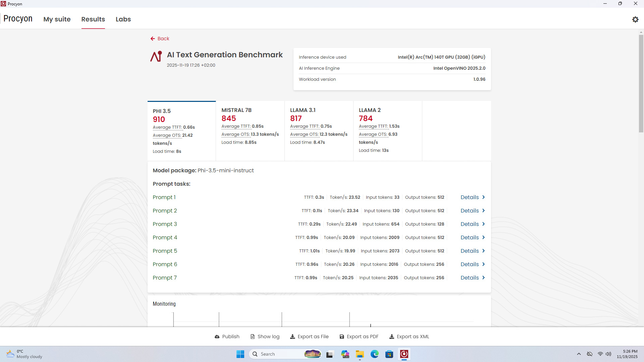Expand Prompt 1 details chevron

[x=483, y=197]
